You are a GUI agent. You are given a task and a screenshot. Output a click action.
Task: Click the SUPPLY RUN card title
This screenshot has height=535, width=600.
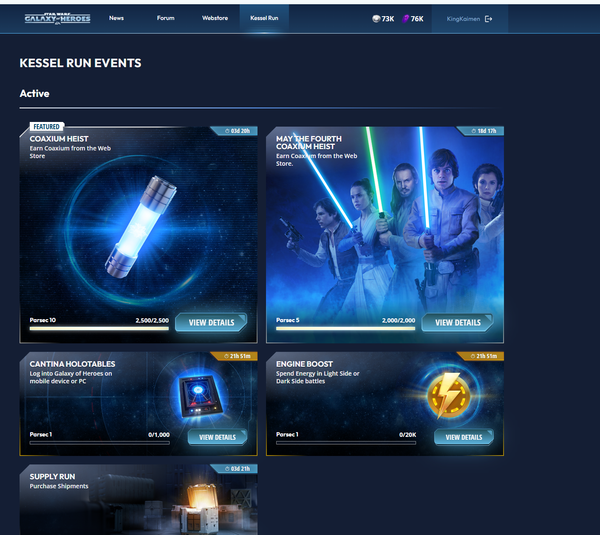(x=52, y=476)
